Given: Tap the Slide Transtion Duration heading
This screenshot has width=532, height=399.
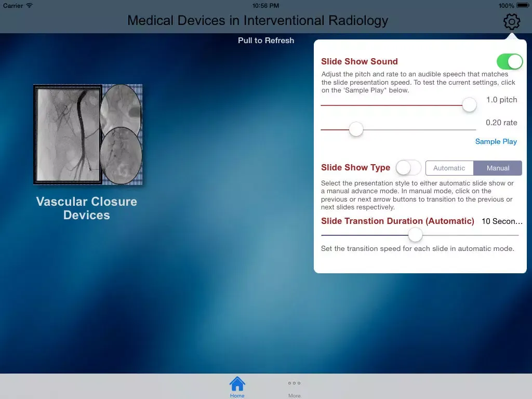Looking at the screenshot, I should (397, 221).
